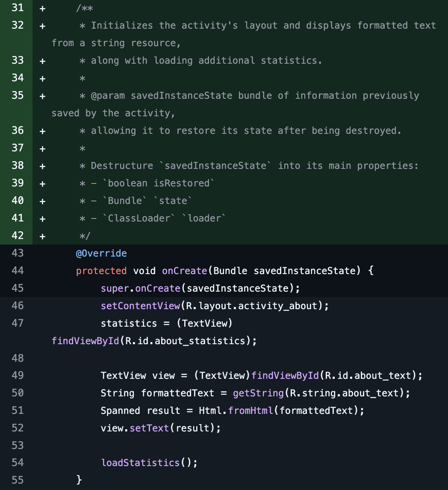
Task: Click the protected keyword on line 44
Action: pos(101,271)
